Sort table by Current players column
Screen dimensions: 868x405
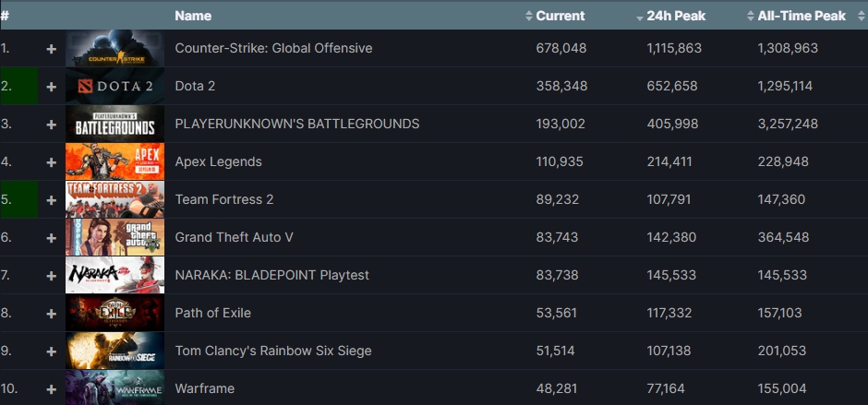tap(561, 16)
